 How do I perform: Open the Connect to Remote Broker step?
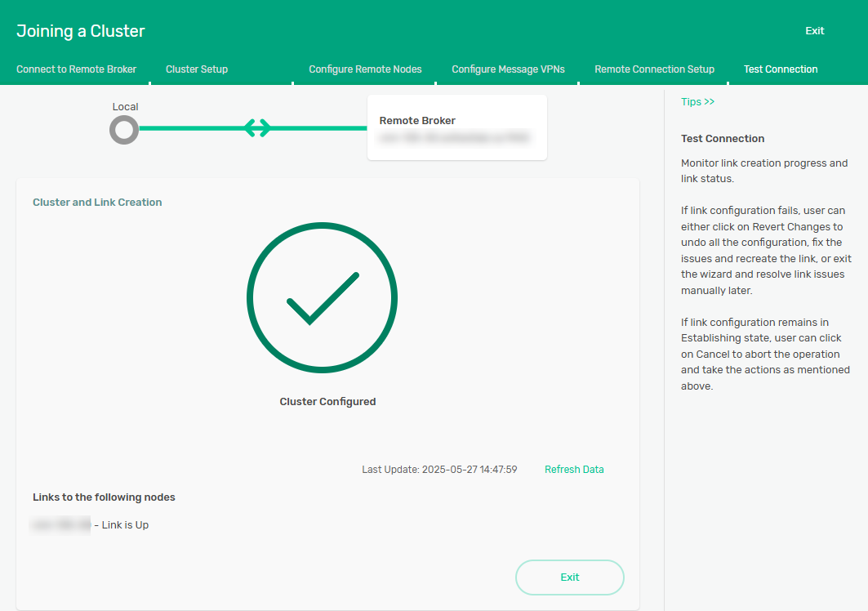pyautogui.click(x=76, y=69)
